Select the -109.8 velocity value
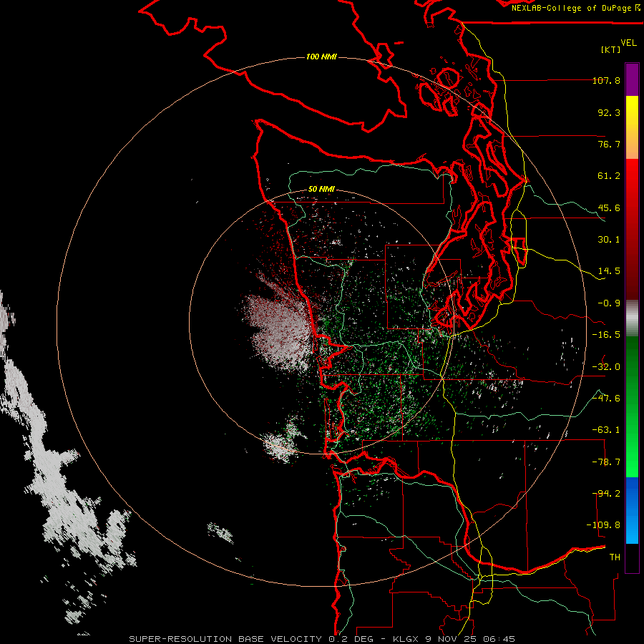 603,525
